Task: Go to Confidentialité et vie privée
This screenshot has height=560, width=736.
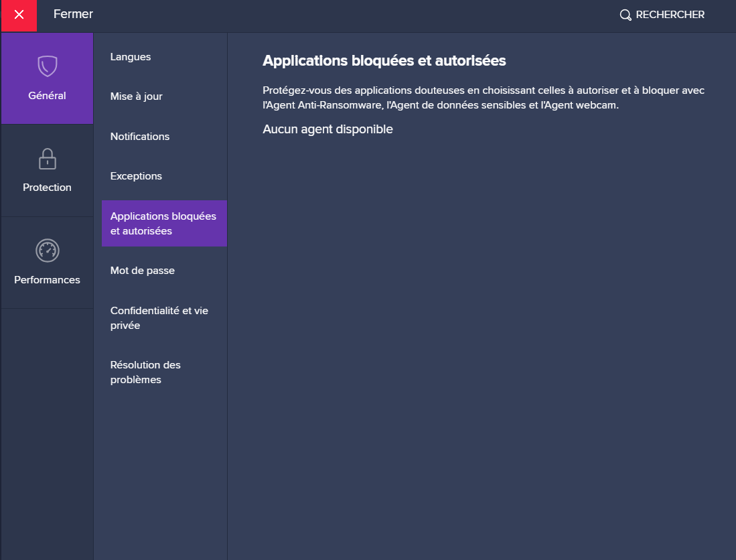Action: 159,318
